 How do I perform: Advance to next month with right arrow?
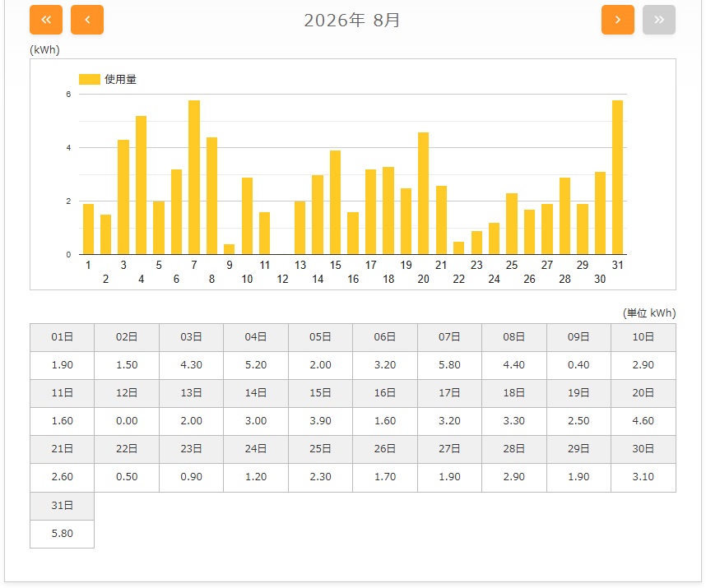(618, 20)
